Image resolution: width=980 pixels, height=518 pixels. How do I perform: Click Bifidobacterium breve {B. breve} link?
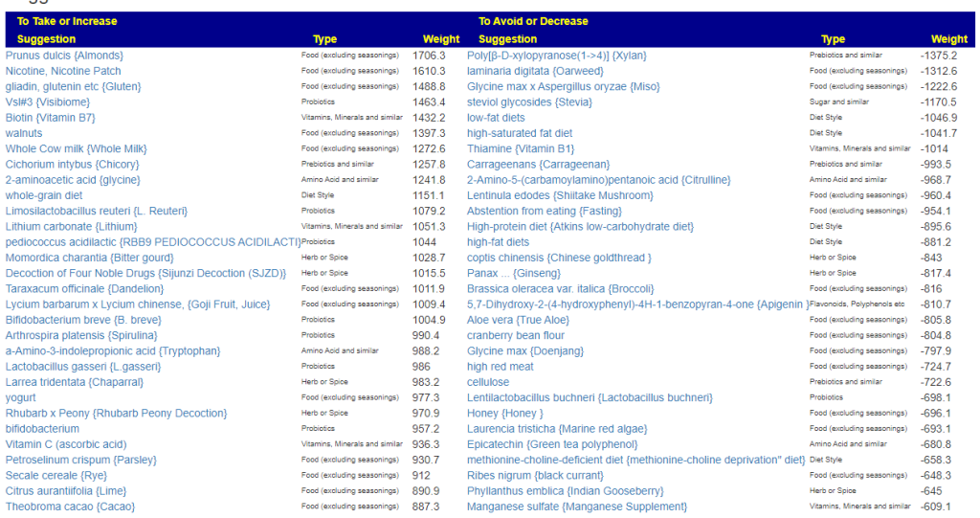coord(83,320)
